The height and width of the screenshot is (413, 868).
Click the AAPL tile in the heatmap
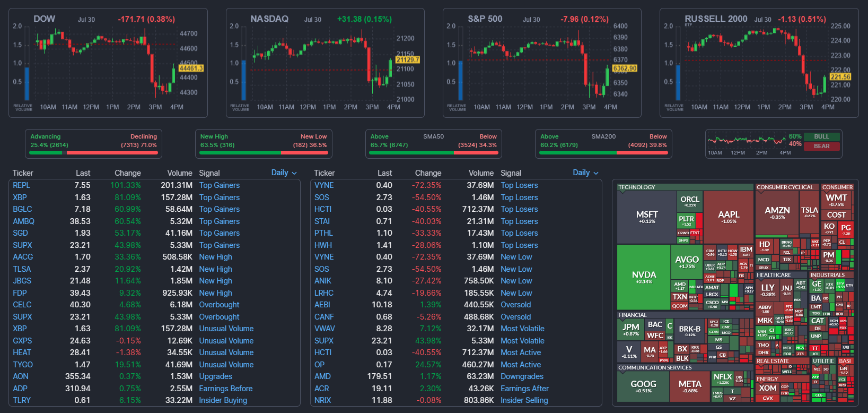tap(729, 217)
